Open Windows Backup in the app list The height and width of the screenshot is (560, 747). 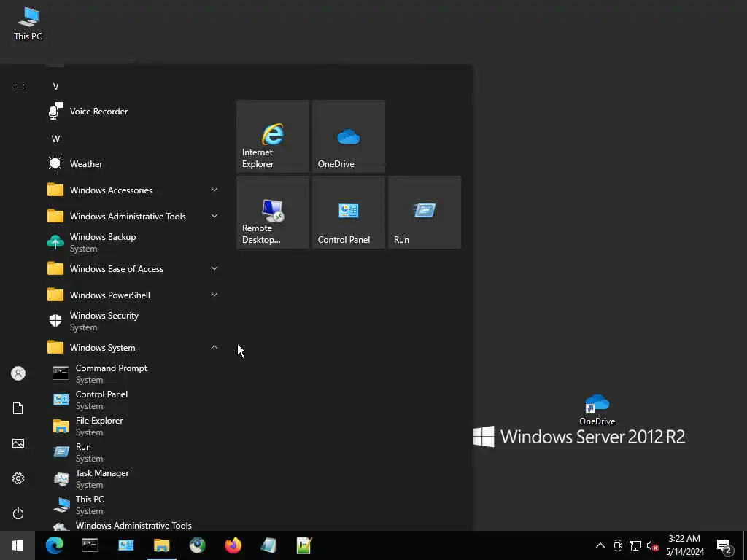click(x=133, y=242)
